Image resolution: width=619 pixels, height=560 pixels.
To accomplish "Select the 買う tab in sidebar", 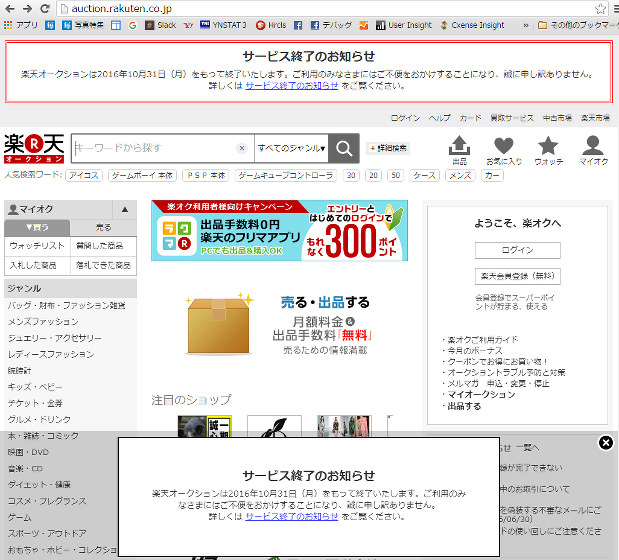I will click(38, 228).
